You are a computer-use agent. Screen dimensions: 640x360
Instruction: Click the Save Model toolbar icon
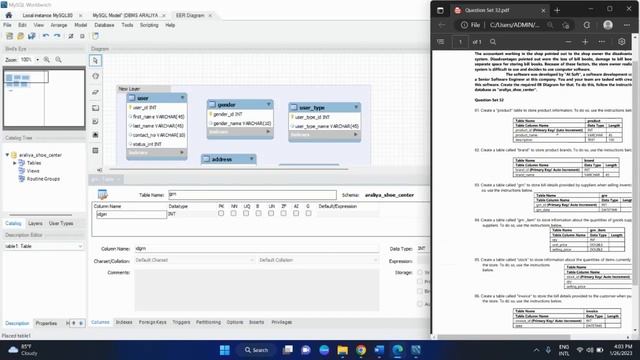tap(31, 36)
